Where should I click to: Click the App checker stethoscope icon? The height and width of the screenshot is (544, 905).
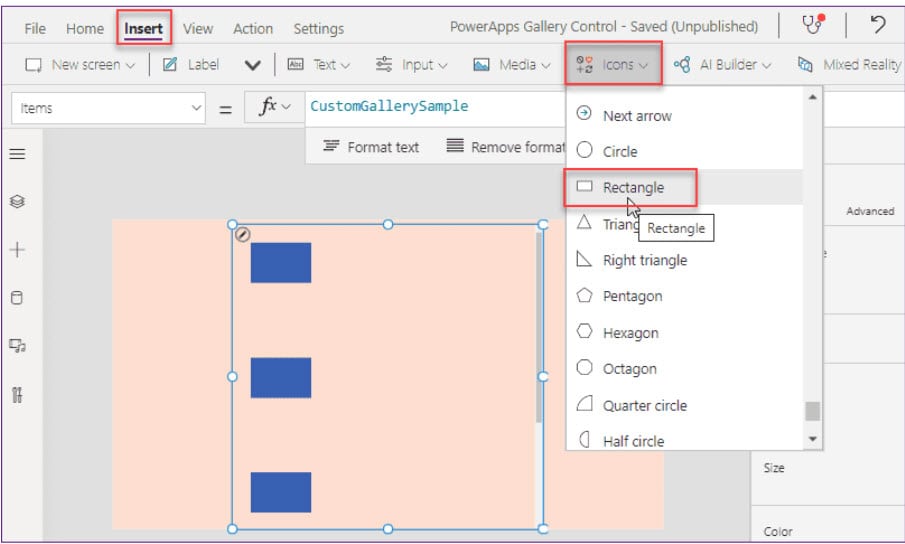tap(812, 25)
